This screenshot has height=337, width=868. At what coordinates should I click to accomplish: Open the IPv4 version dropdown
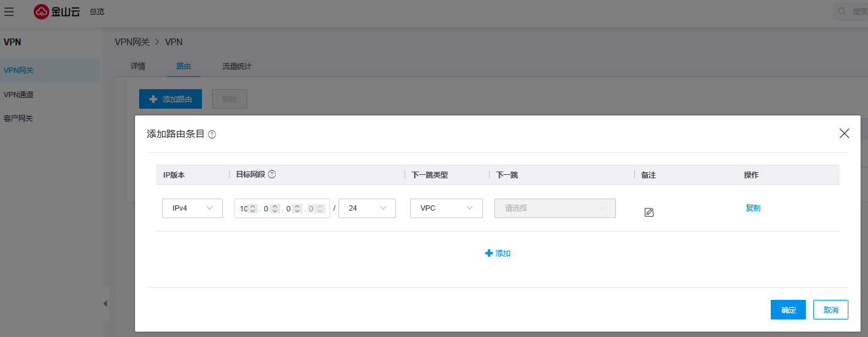pyautogui.click(x=193, y=208)
